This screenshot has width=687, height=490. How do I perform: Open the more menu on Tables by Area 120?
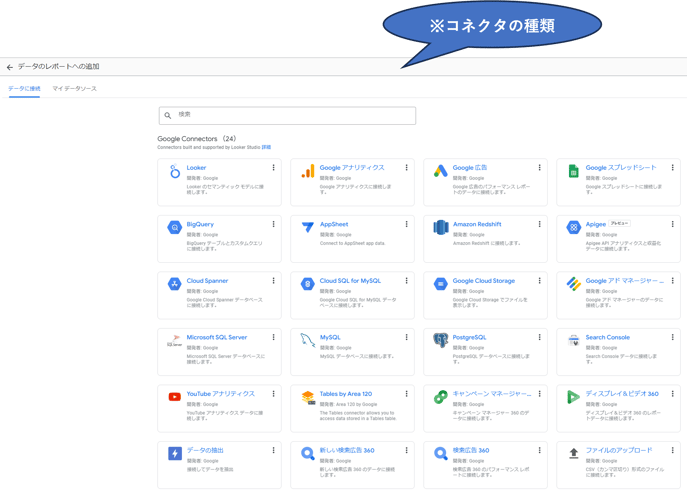pyautogui.click(x=407, y=394)
